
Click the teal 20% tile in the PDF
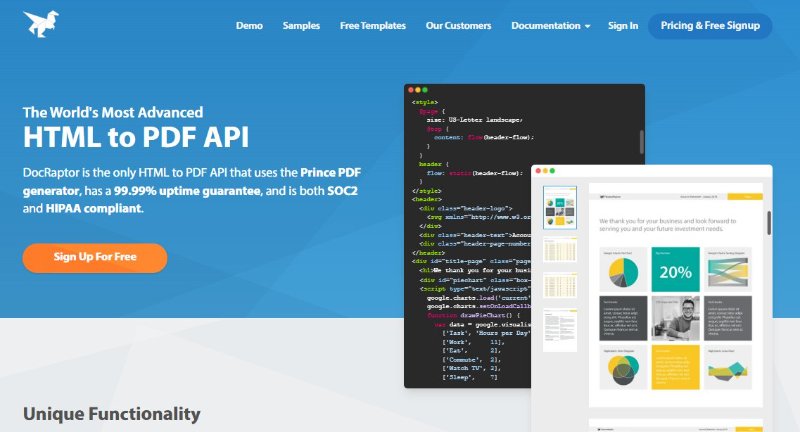(x=676, y=270)
